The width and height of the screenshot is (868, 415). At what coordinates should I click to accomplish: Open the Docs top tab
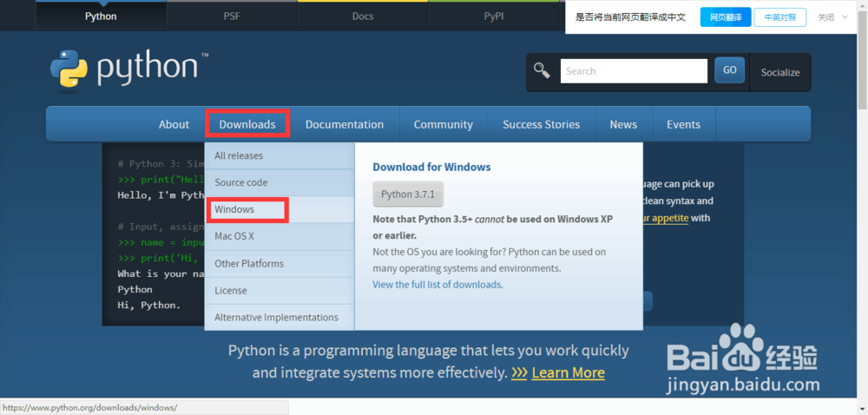pos(363,16)
